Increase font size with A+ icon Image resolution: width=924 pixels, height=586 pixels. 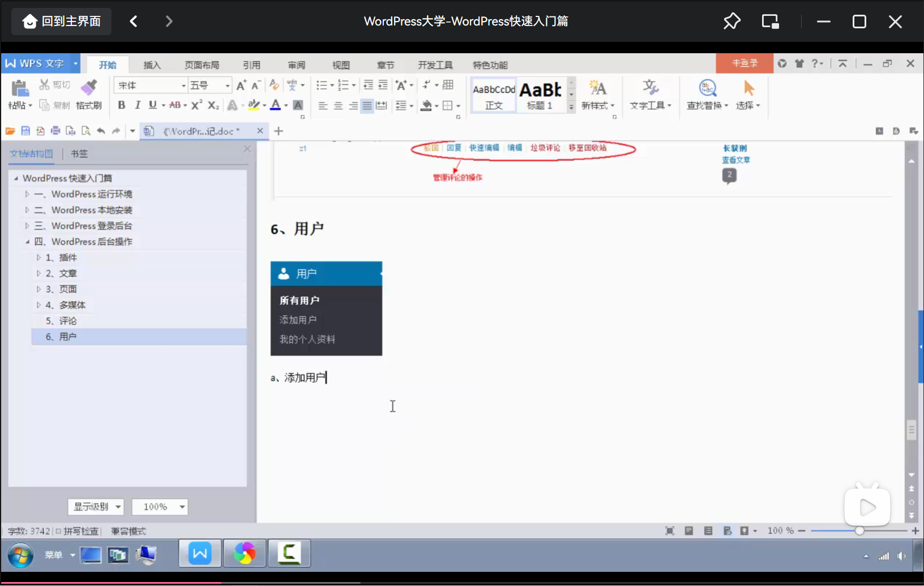coord(241,85)
